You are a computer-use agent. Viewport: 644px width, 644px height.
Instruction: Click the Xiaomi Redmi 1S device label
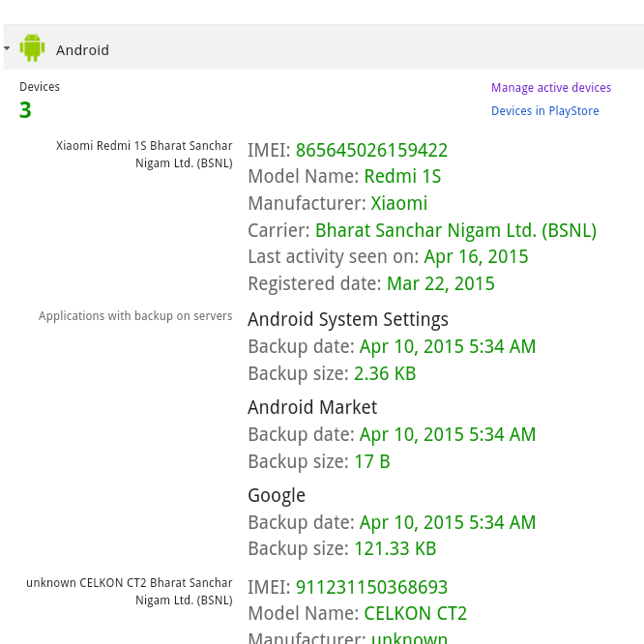(x=144, y=155)
